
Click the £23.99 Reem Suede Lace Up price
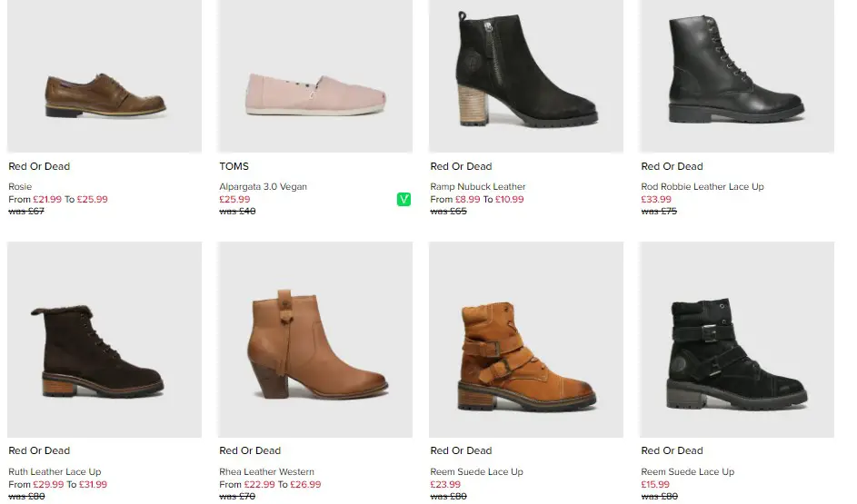click(x=445, y=484)
